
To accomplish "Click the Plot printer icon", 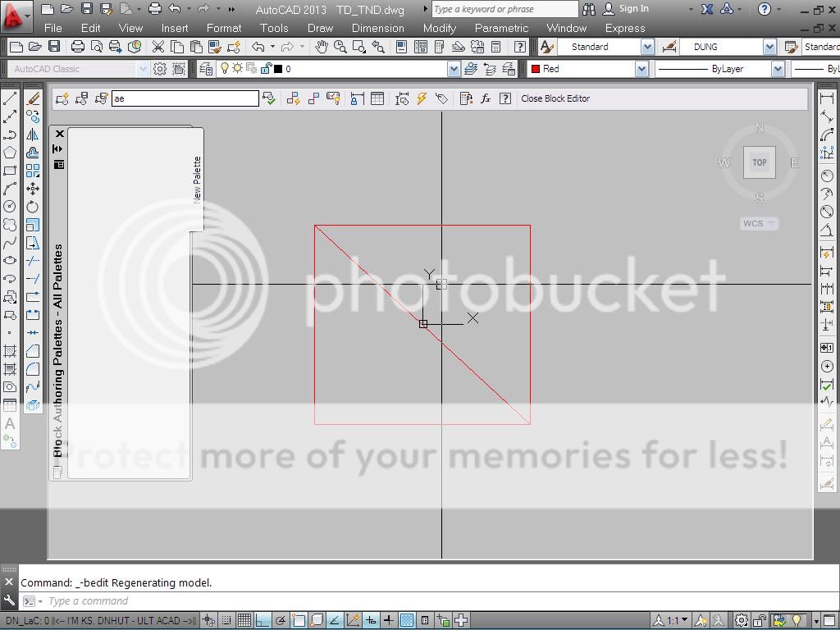I will coord(78,47).
